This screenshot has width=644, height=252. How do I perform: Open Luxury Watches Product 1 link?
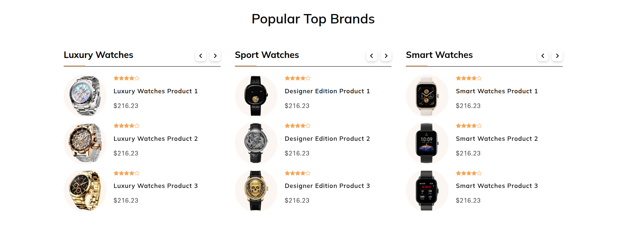155,91
